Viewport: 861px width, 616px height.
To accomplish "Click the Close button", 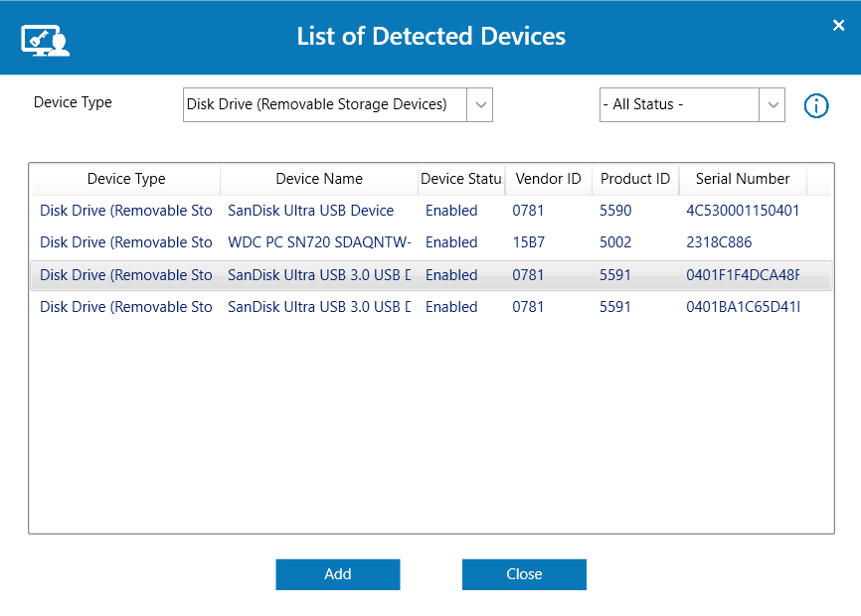I will click(524, 573).
